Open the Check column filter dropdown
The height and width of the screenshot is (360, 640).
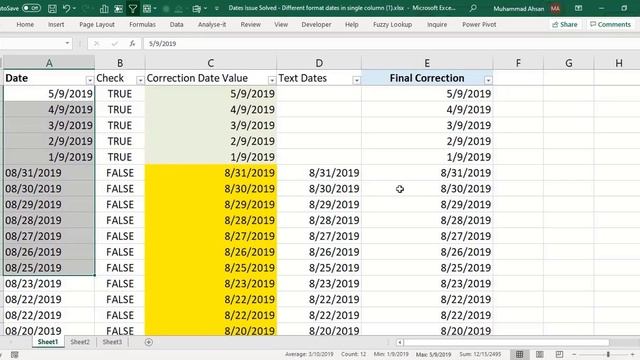[140, 80]
